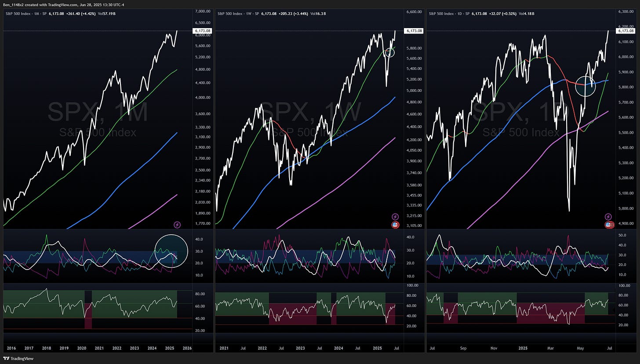Click '2020' on the monthly time axis
Image resolution: width=640 pixels, height=364 pixels.
82,348
